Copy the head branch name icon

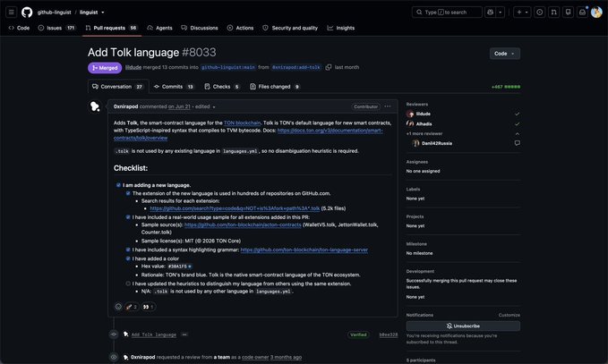coord(329,67)
